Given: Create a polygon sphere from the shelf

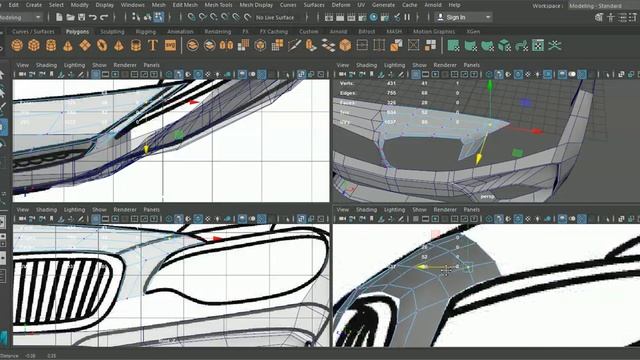Looking at the screenshot, I should tap(17, 45).
